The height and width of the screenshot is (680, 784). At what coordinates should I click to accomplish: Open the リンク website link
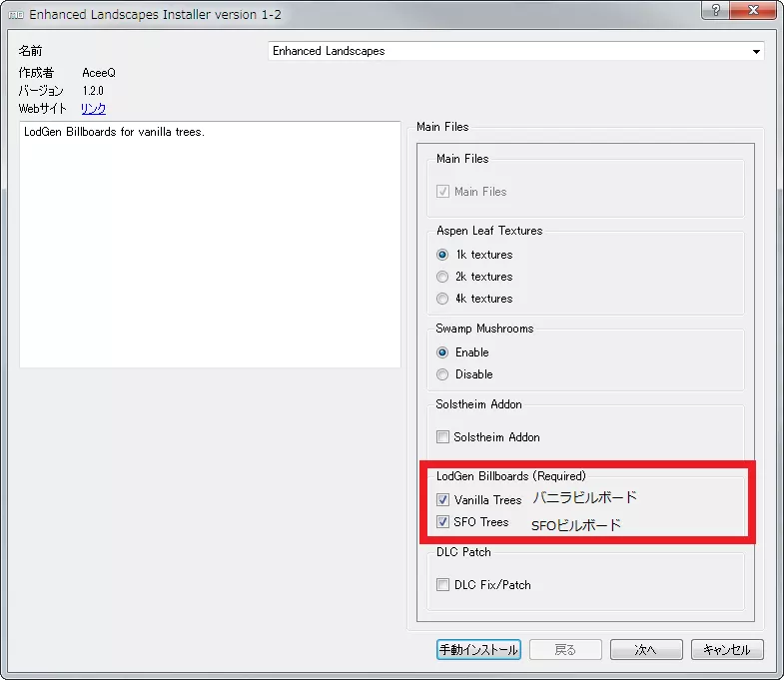(94, 109)
